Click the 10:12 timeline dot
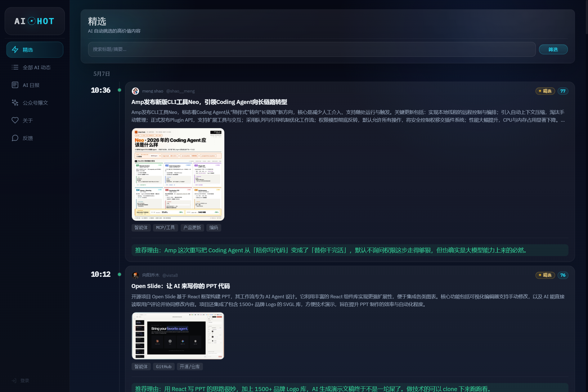Image resolution: width=588 pixels, height=392 pixels. point(119,274)
